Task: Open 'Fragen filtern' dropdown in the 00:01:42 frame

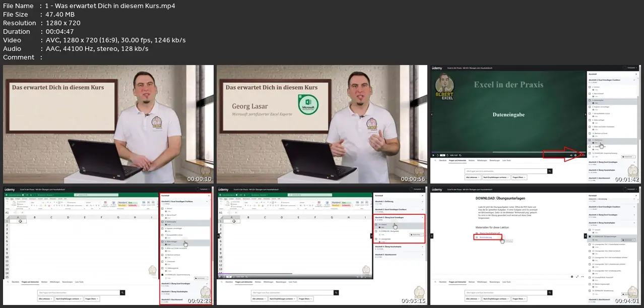Action: (x=519, y=177)
